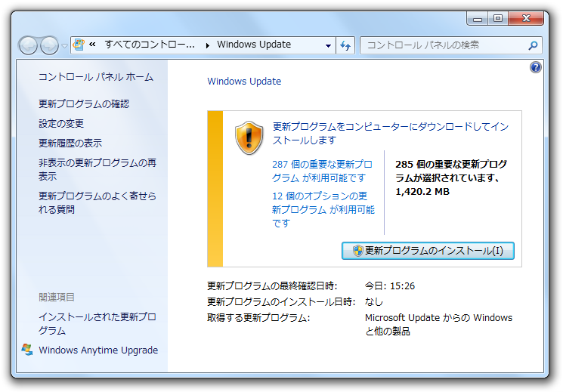Image resolution: width=563 pixels, height=392 pixels.
Task: Click the back navigation arrow button
Action: (x=28, y=45)
